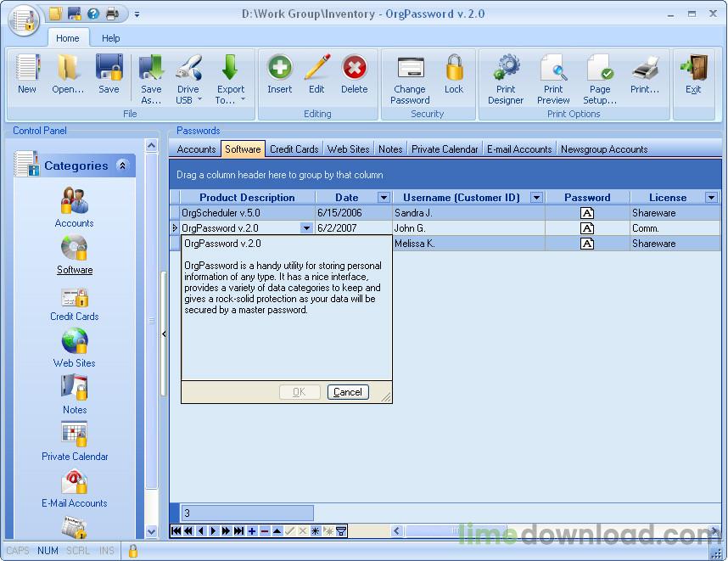Viewport: 728px width, 561px height.
Task: Show password for John G. row
Action: coord(587,228)
